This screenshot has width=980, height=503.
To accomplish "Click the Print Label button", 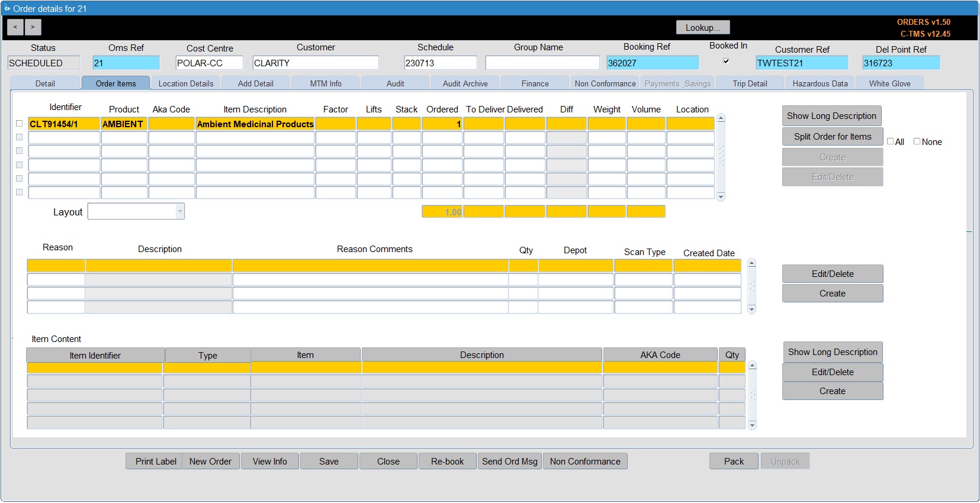I will pos(156,462).
